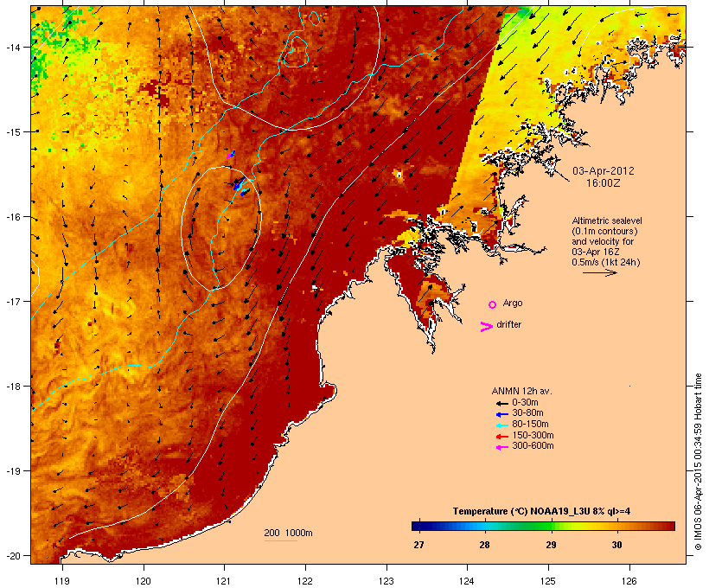
Task: Click the Temperature NOAA19_L3U colorbar title
Action: pos(541,512)
